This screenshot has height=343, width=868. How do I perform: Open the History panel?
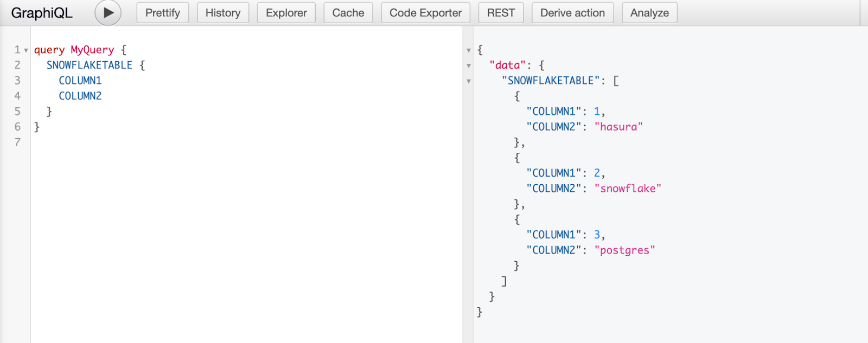click(223, 13)
